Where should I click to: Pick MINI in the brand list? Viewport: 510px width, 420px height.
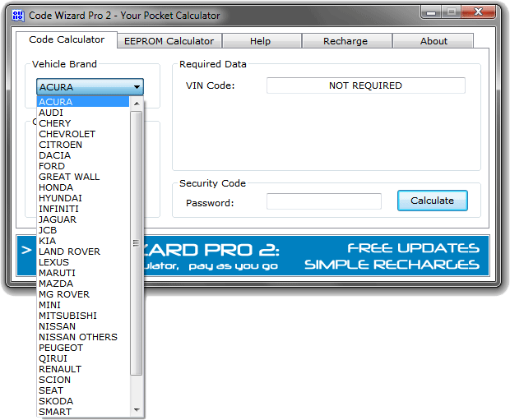coord(83,305)
